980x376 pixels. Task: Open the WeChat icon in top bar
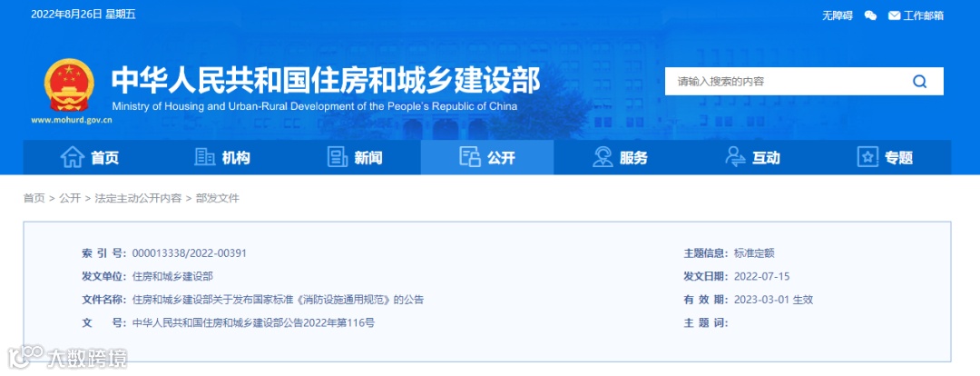coord(870,15)
